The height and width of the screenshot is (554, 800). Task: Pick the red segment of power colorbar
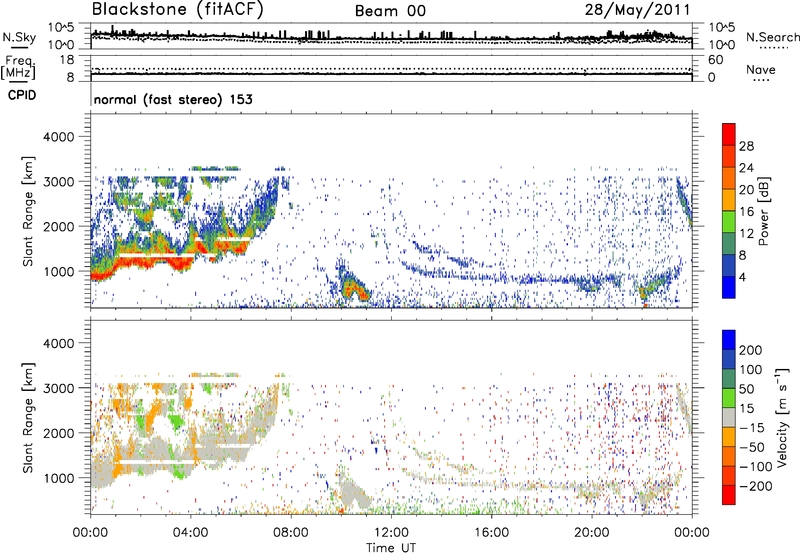pos(729,134)
